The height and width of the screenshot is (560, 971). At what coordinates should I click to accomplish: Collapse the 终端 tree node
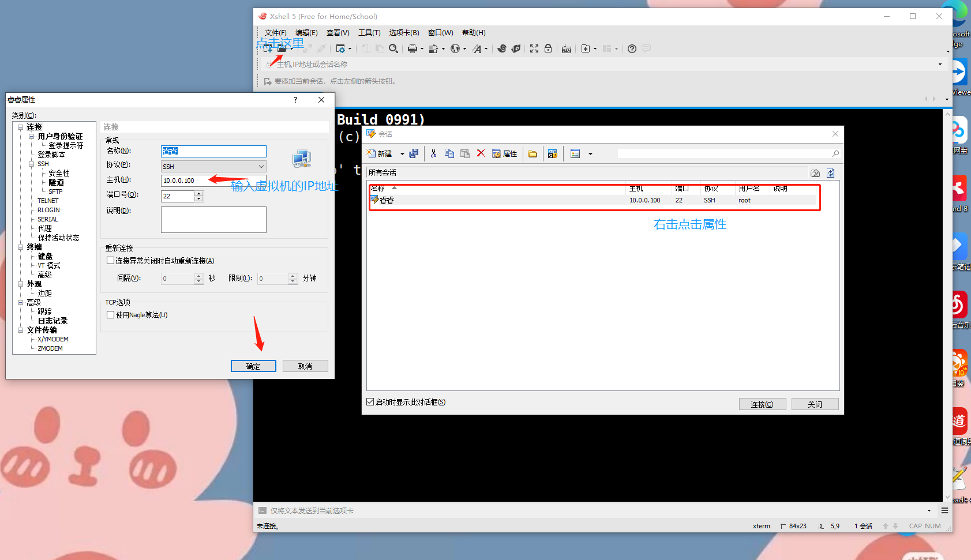click(21, 247)
